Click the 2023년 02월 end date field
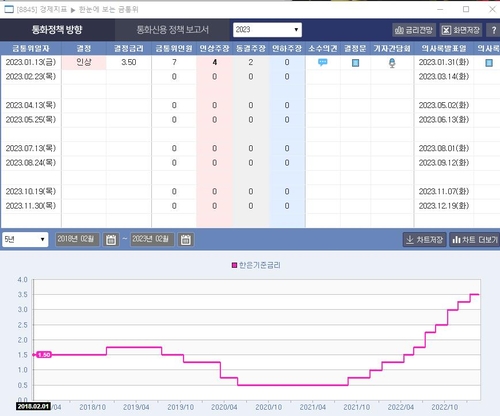The image size is (500, 416). (x=152, y=239)
